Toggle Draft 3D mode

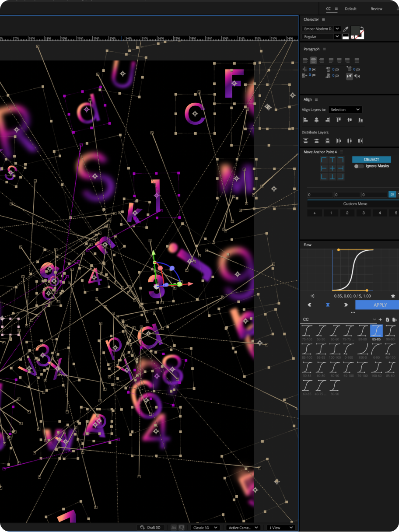click(x=150, y=528)
